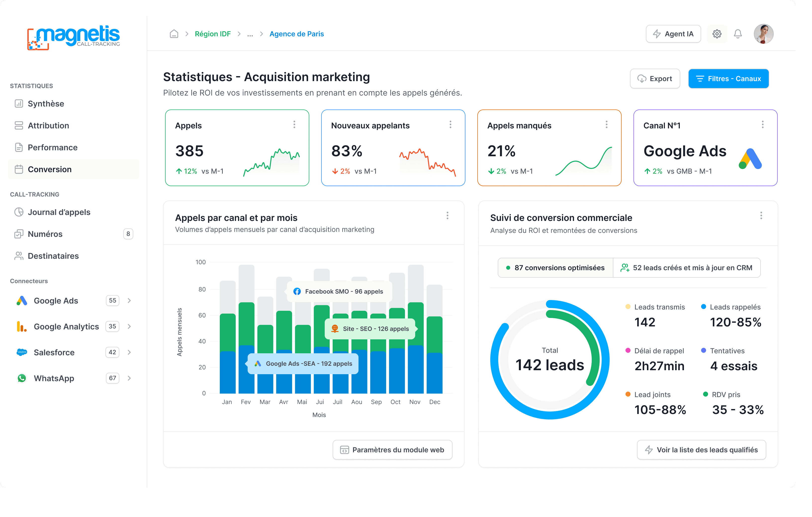Expand the Google Ads connector chevron
812x517 pixels.
tap(129, 300)
